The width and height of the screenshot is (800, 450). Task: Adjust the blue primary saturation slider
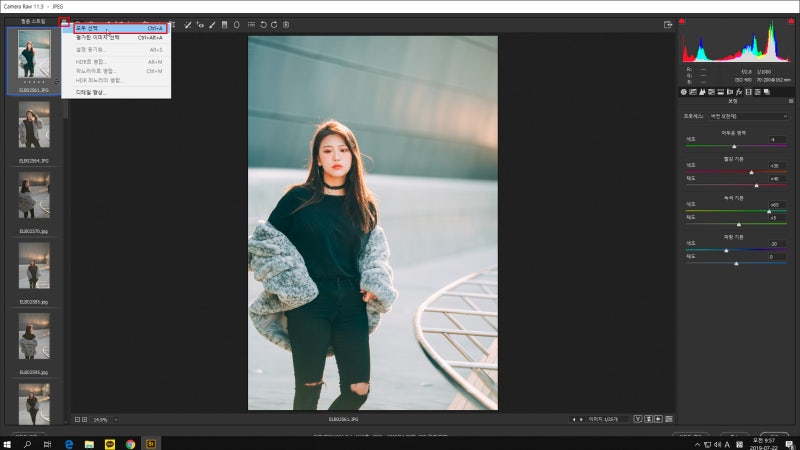(736, 264)
